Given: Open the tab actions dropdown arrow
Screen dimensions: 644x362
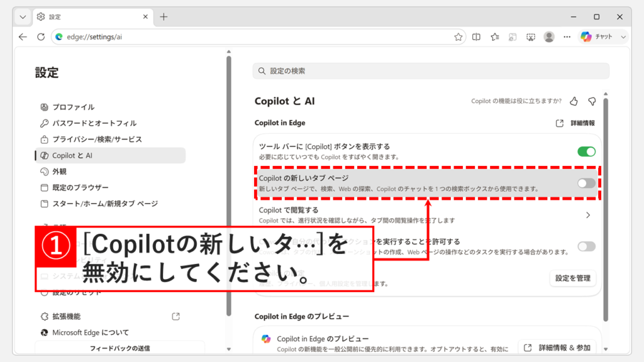Looking at the screenshot, I should click(23, 17).
